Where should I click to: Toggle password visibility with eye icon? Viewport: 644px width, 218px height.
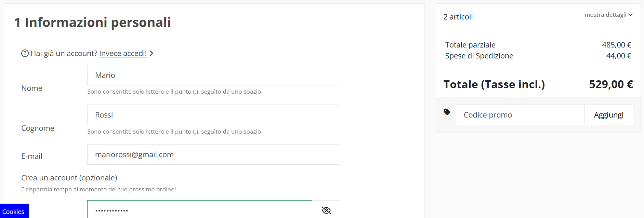tap(326, 210)
